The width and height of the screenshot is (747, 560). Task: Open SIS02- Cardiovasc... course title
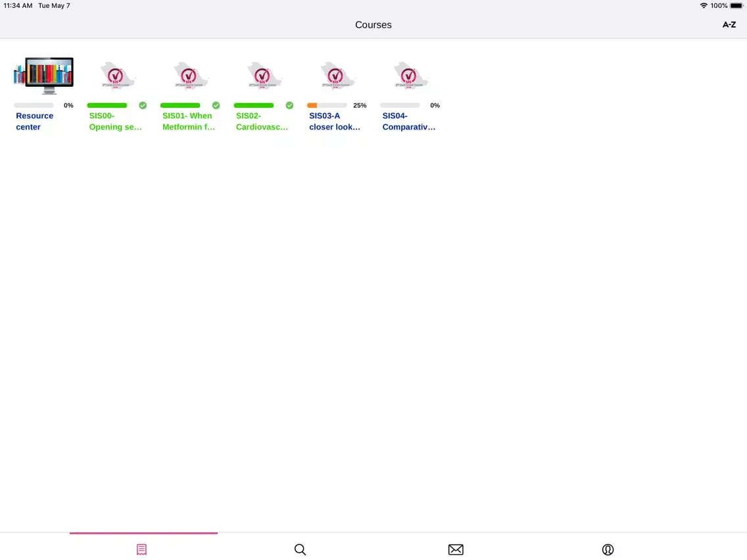pyautogui.click(x=262, y=122)
